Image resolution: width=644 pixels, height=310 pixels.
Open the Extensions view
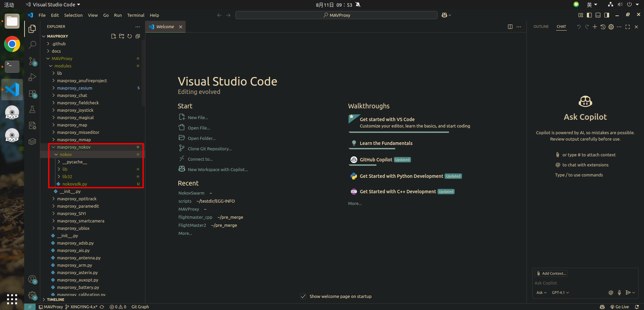coord(32,94)
